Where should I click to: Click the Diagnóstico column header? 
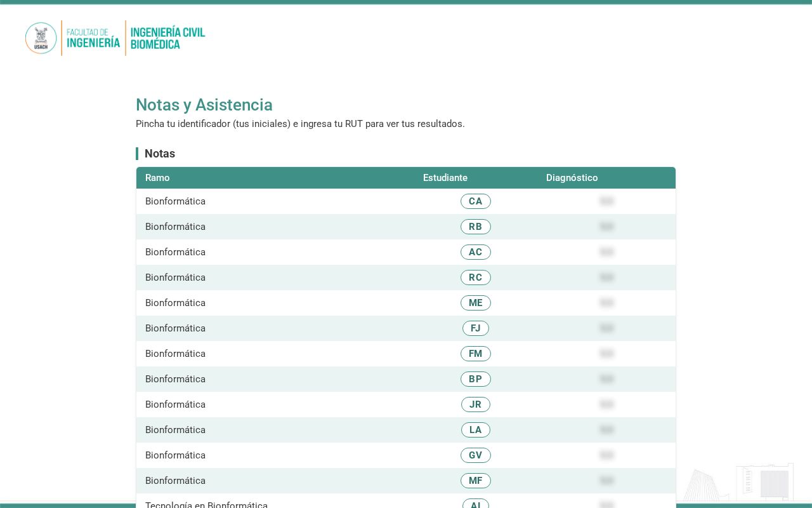point(572,178)
